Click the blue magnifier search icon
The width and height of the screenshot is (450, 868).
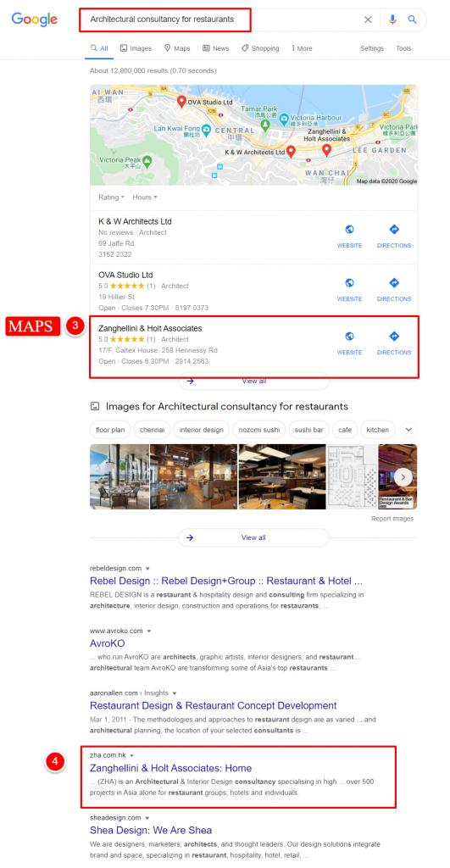(x=413, y=19)
